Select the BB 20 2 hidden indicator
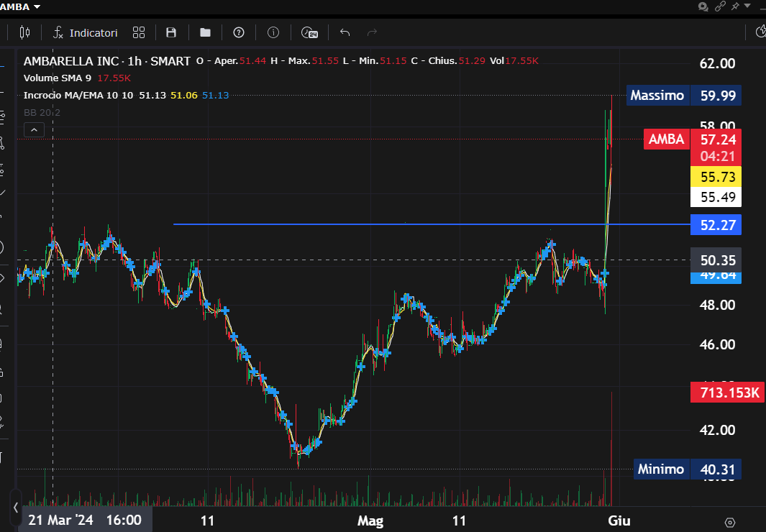 coord(42,112)
